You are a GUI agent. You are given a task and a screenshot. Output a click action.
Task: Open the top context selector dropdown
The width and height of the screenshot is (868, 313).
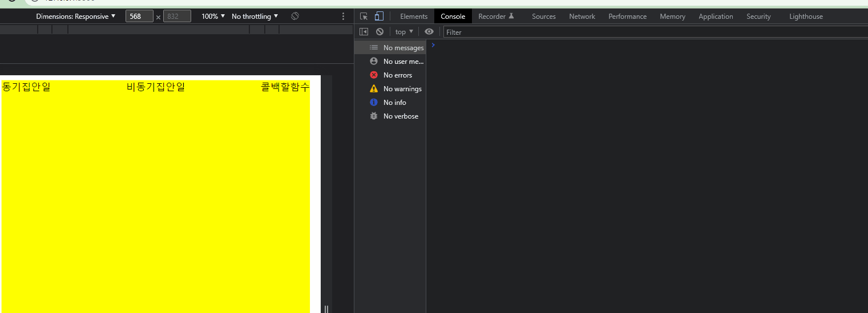coord(404,32)
